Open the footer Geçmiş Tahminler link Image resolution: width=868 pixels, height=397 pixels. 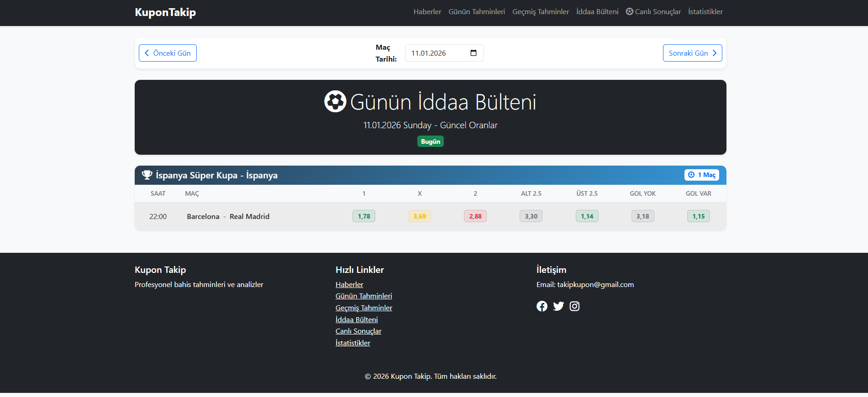[x=364, y=308]
